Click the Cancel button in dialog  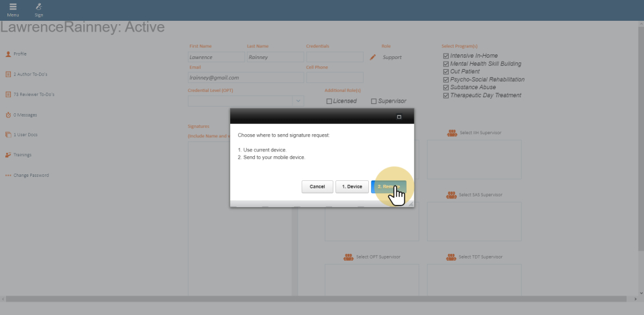[317, 186]
